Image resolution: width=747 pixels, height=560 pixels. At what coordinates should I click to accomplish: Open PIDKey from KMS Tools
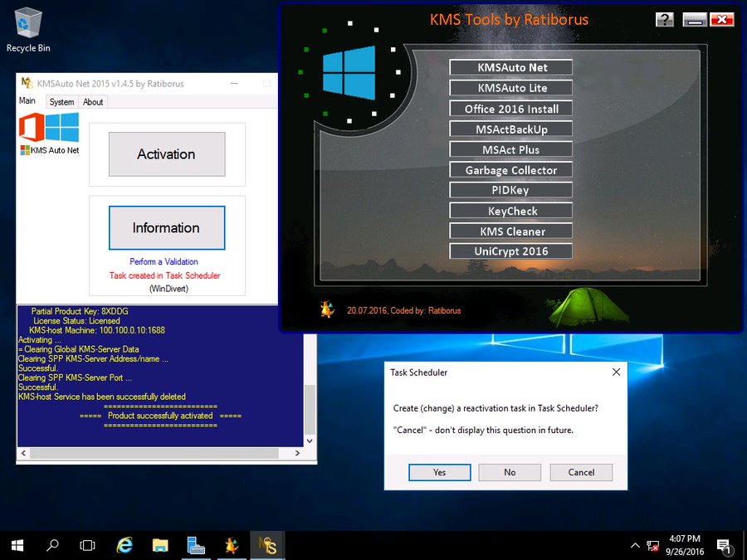510,190
